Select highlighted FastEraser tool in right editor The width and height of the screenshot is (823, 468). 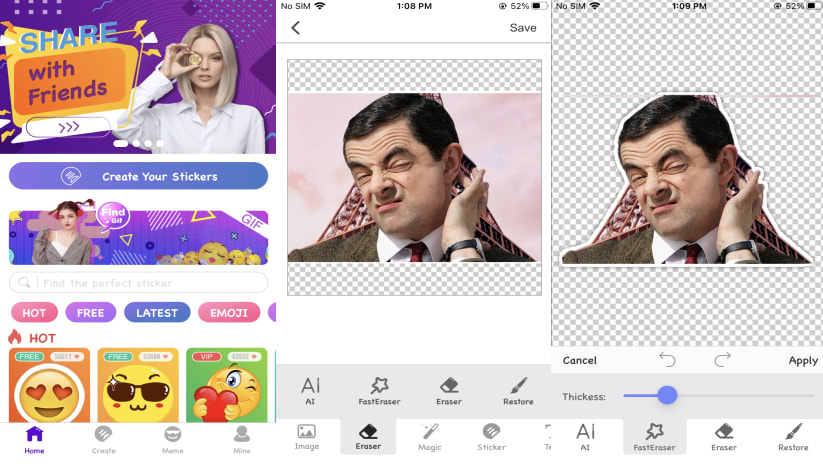[x=654, y=437]
